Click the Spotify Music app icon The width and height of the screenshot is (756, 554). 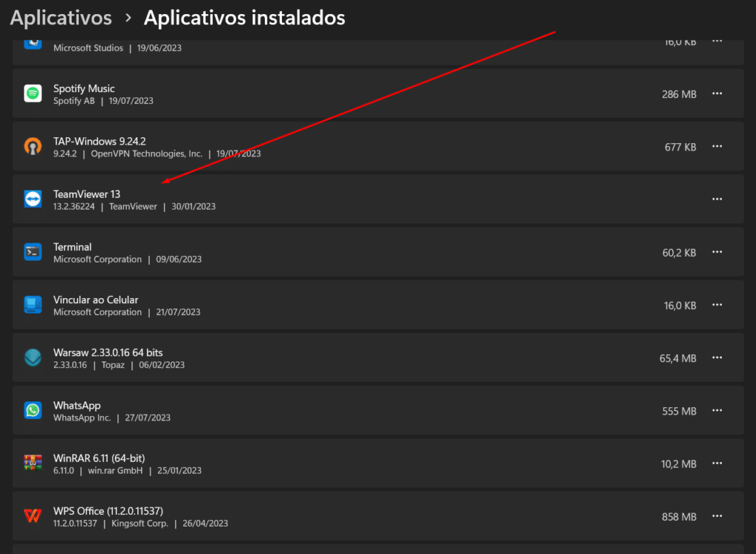[x=32, y=94]
